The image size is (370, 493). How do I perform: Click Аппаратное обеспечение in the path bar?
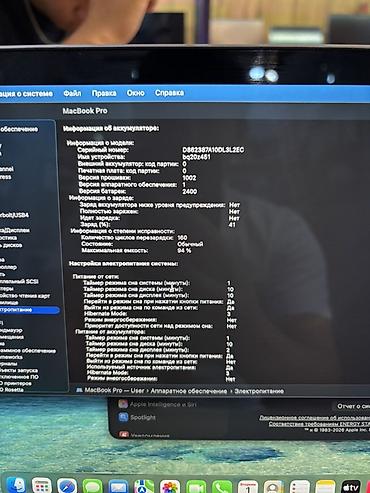pyautogui.click(x=189, y=391)
